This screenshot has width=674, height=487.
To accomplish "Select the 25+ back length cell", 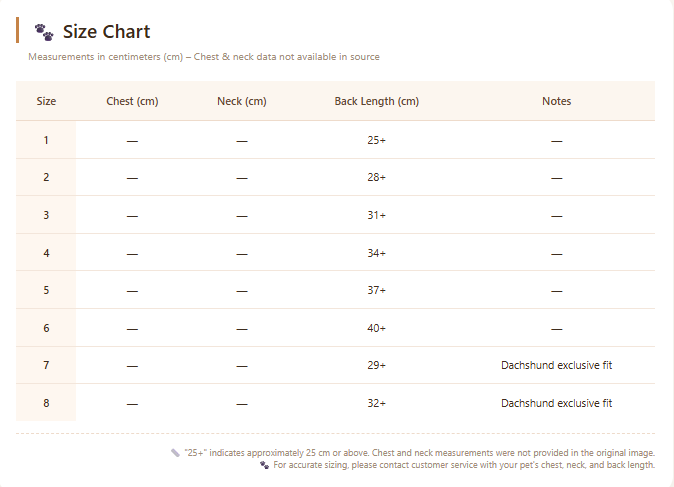I will point(377,140).
